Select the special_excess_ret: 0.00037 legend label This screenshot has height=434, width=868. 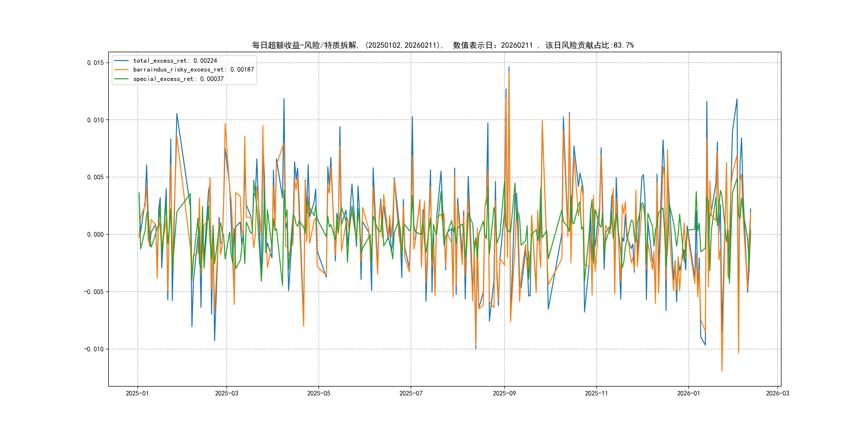(178, 79)
